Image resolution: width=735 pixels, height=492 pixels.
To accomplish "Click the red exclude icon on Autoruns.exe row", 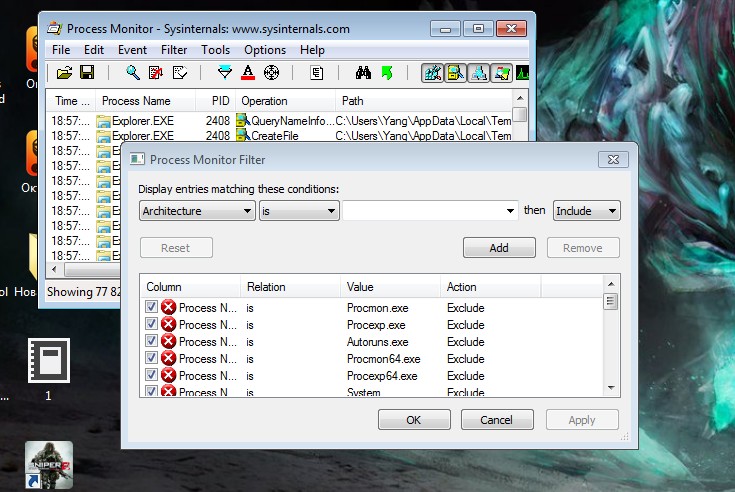I will tap(168, 341).
